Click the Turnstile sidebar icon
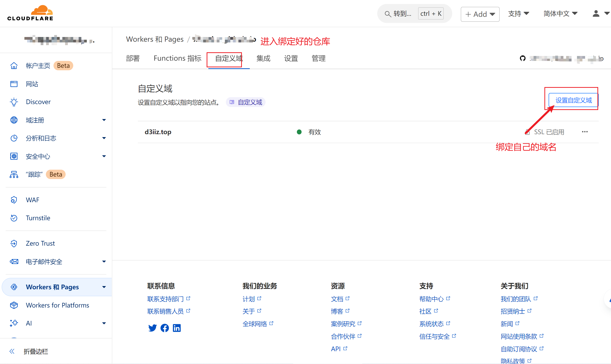 (x=14, y=218)
